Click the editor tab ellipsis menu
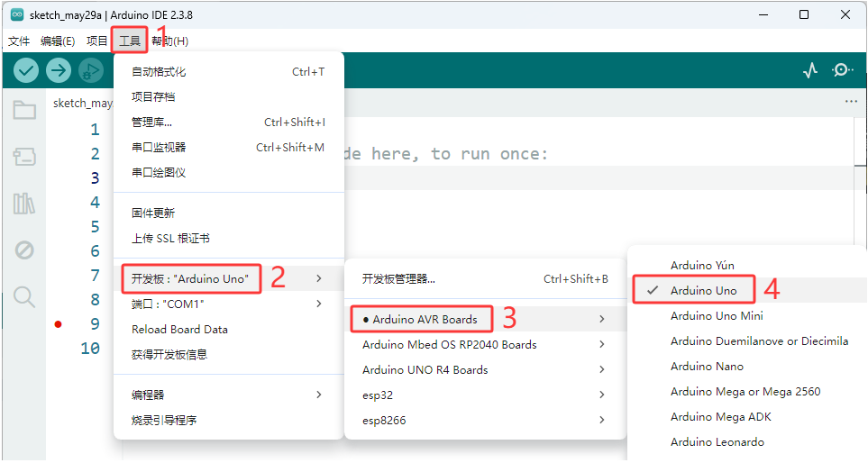Screen dimensions: 868x463 coord(852,102)
